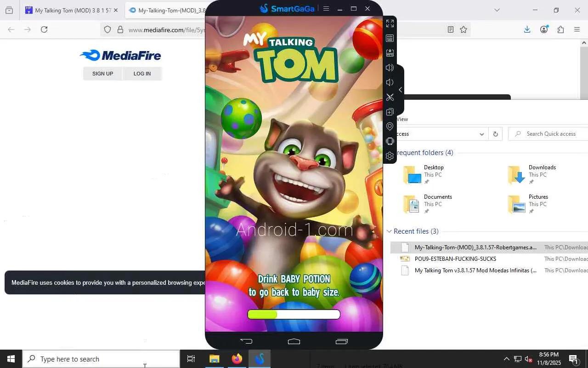Click the Windows taskbar search box
This screenshot has width=588, height=368.
101,359
